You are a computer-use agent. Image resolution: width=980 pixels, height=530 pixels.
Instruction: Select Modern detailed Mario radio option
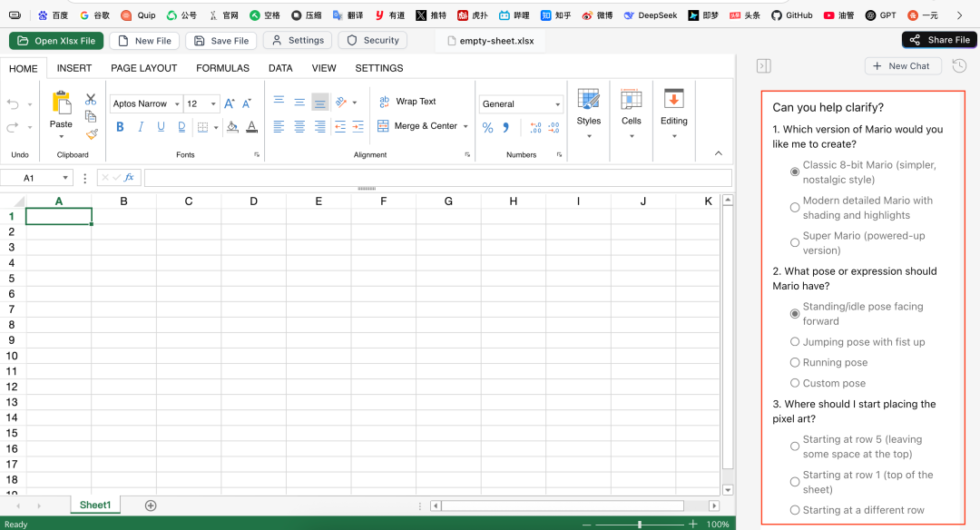click(795, 208)
